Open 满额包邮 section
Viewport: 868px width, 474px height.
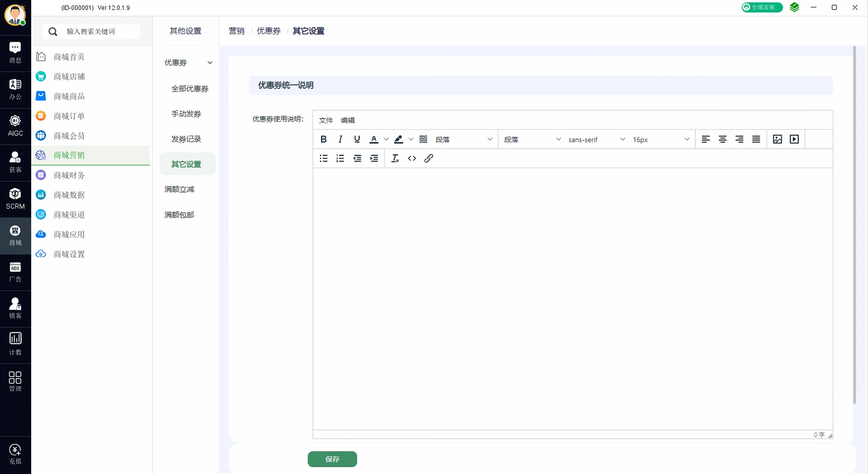coord(179,215)
